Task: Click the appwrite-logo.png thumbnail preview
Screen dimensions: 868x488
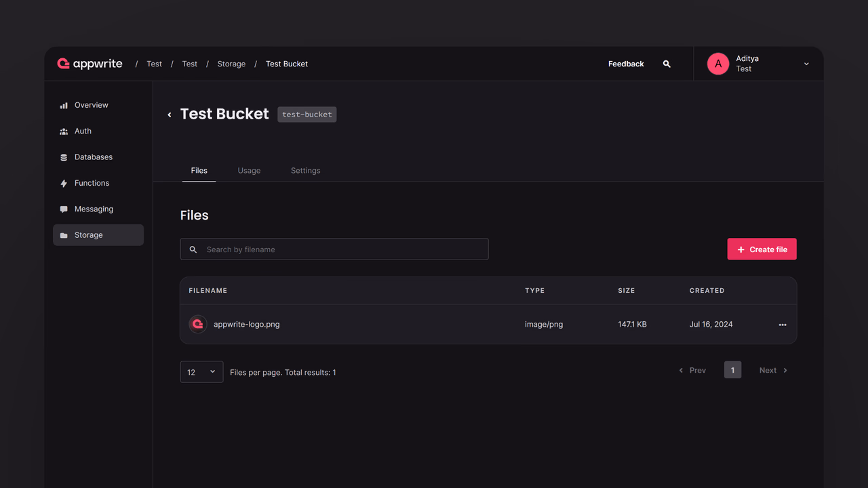Action: tap(198, 324)
